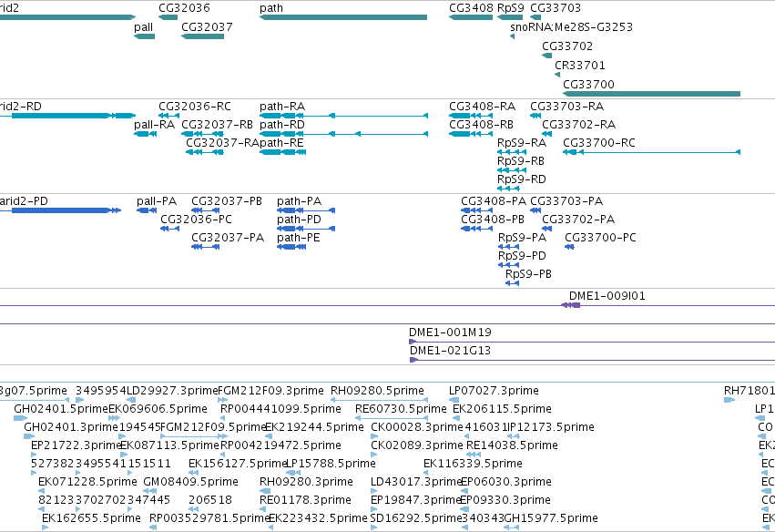Click the CG3408-RA transcript label

point(482,107)
